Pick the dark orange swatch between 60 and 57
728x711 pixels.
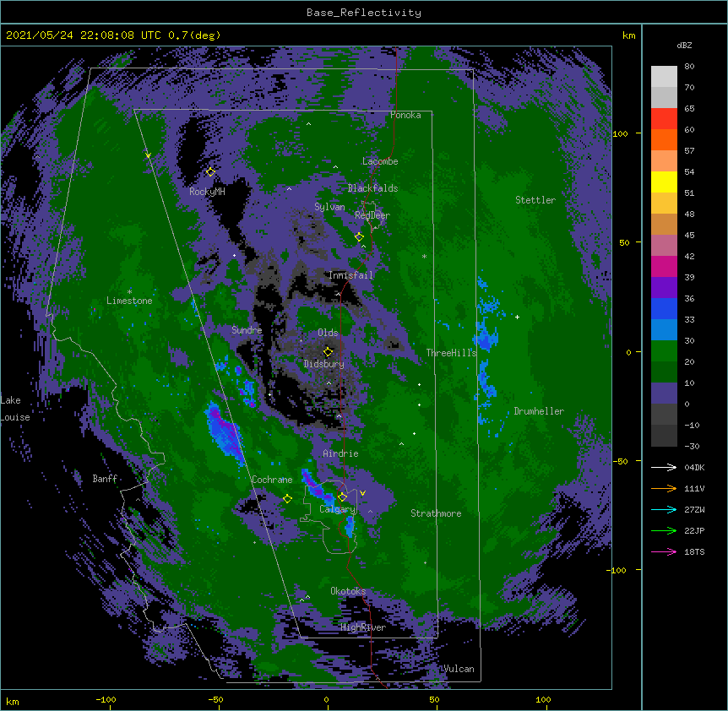(664, 139)
